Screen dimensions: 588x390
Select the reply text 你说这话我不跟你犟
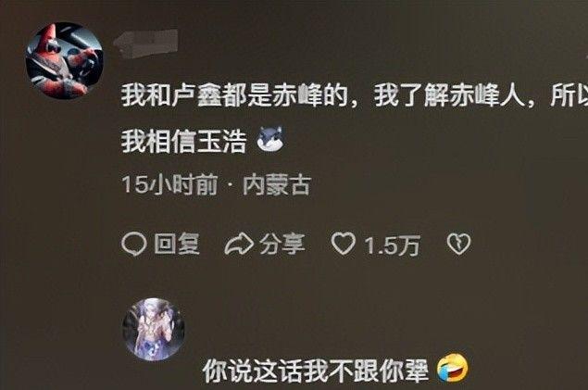[316, 371]
